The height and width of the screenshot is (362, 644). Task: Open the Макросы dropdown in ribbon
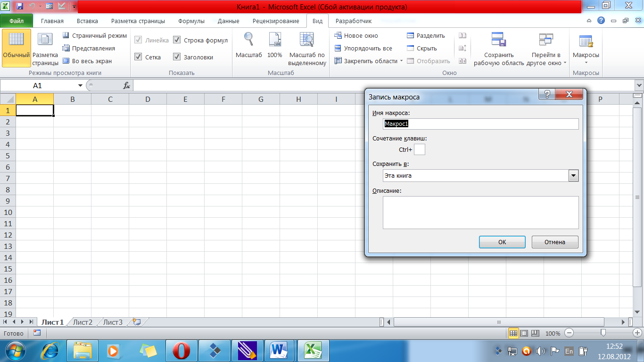586,49
